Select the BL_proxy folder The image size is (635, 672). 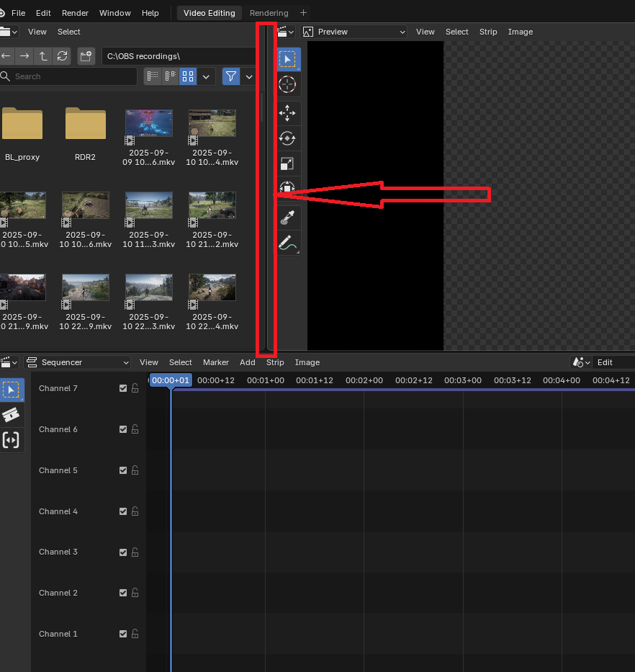[22, 133]
